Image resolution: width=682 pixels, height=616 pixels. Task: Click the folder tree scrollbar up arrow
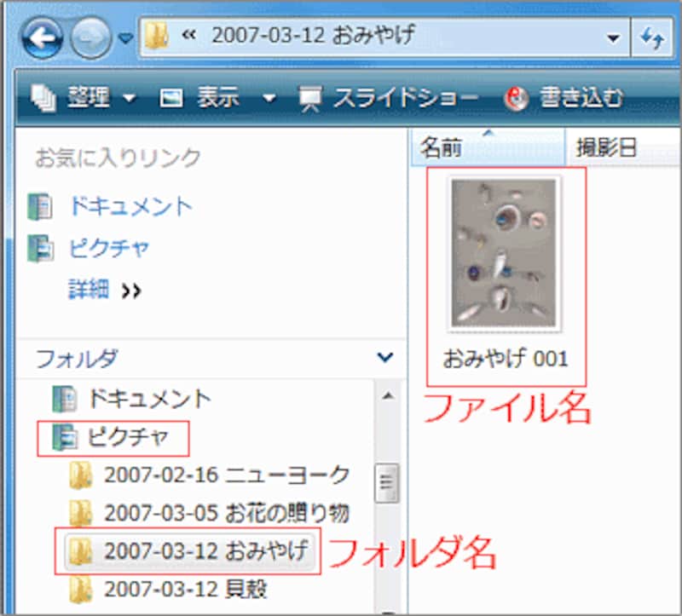(387, 397)
